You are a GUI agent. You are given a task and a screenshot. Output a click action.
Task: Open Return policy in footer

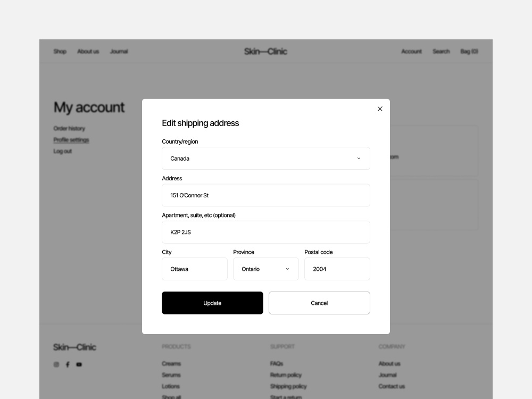[286, 375]
